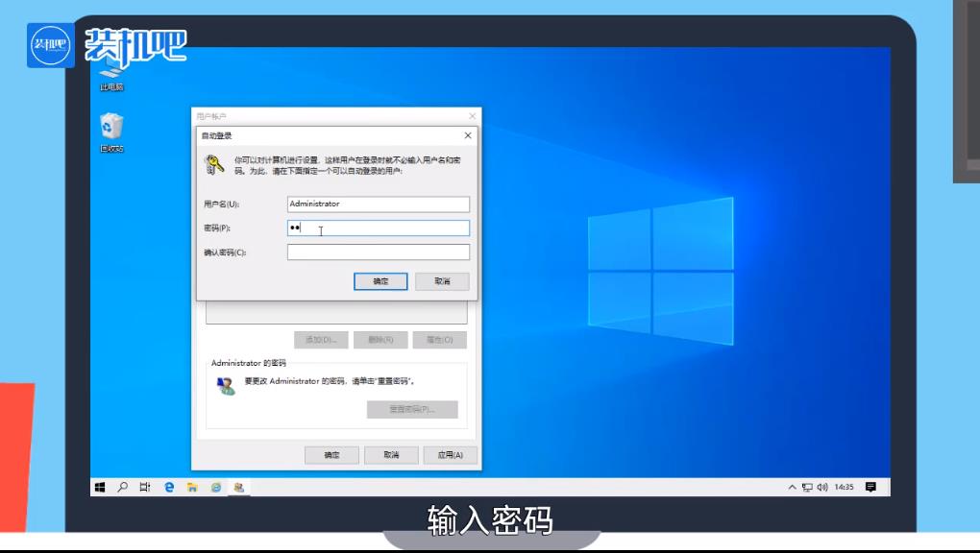Click 应用(A) apply button
The width and height of the screenshot is (980, 553).
coord(450,455)
